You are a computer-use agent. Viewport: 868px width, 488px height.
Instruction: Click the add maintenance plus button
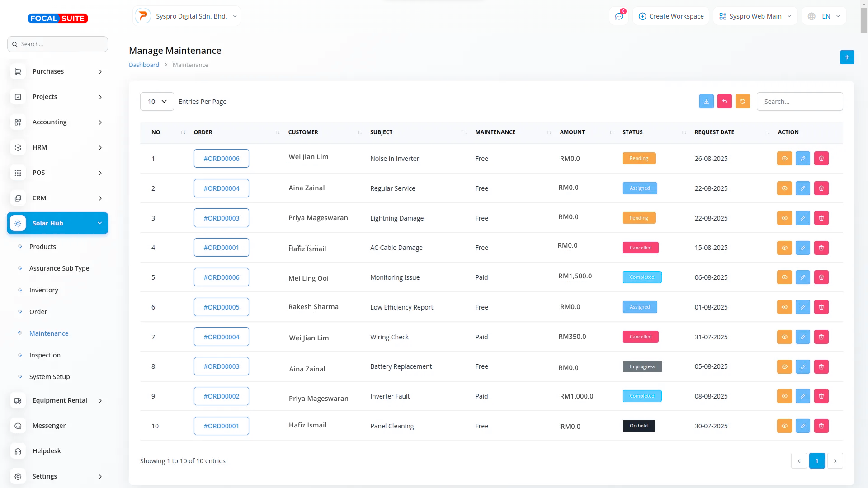pyautogui.click(x=847, y=57)
